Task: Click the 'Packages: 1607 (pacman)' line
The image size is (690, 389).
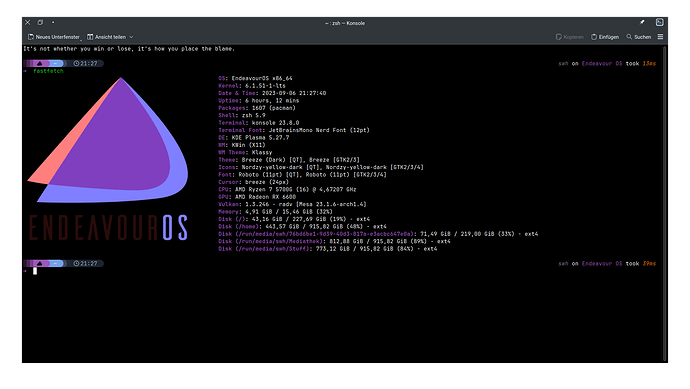Action: 257,108
